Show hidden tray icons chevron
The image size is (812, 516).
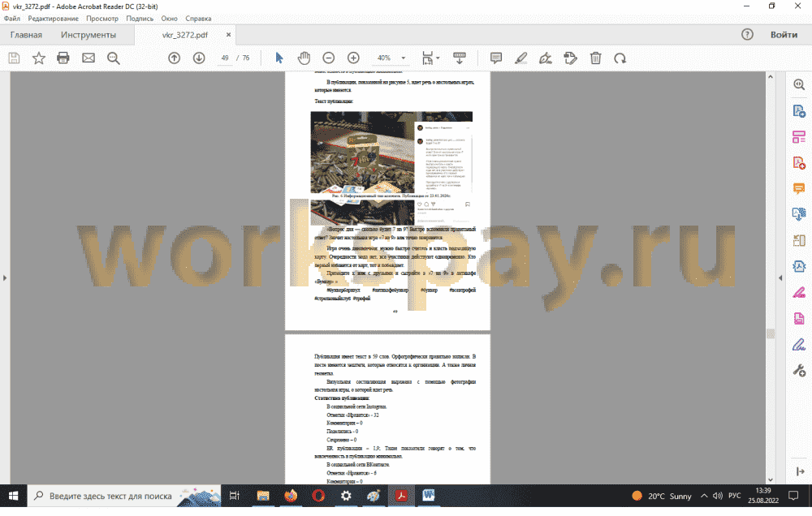704,496
